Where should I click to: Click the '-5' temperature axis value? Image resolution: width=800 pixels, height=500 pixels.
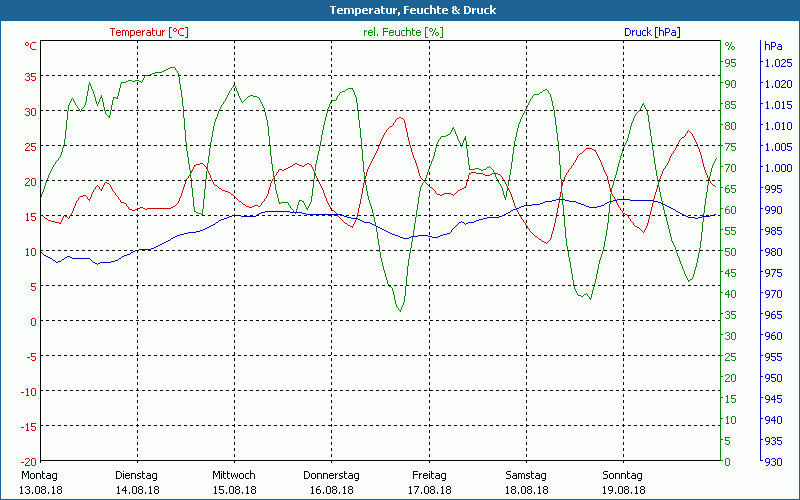31,357
